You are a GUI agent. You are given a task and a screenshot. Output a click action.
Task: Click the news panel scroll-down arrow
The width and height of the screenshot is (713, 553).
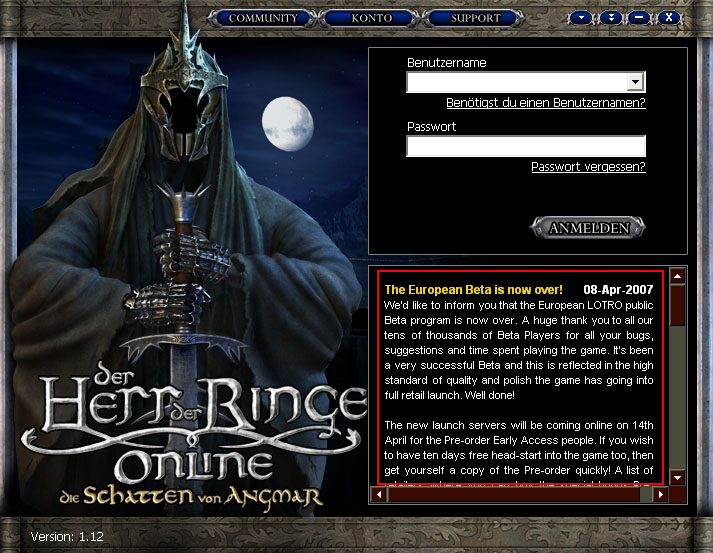coord(678,478)
